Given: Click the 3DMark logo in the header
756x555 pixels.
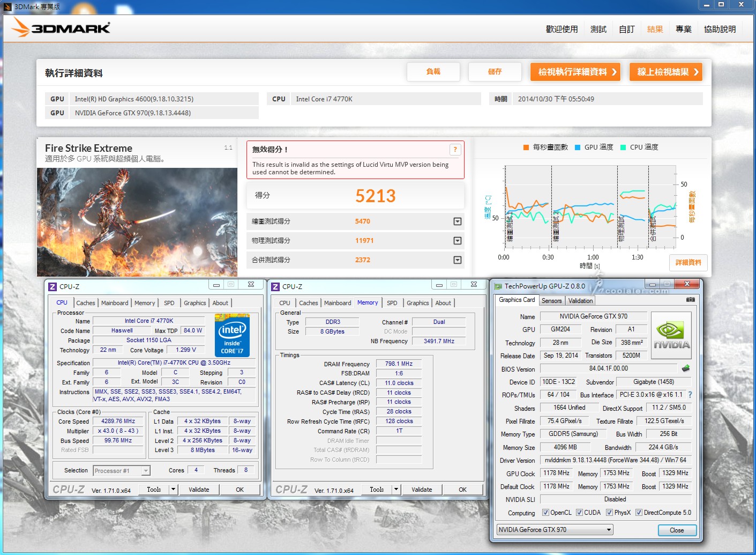Looking at the screenshot, I should pyautogui.click(x=61, y=27).
